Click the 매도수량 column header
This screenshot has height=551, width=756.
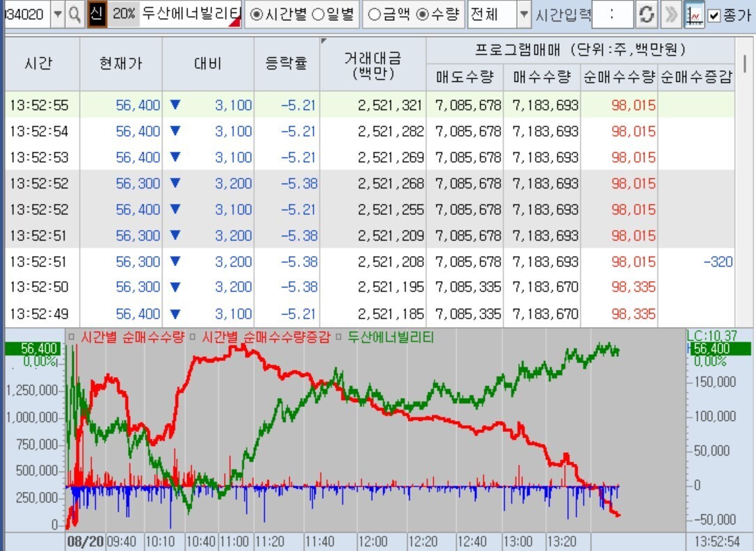click(465, 77)
